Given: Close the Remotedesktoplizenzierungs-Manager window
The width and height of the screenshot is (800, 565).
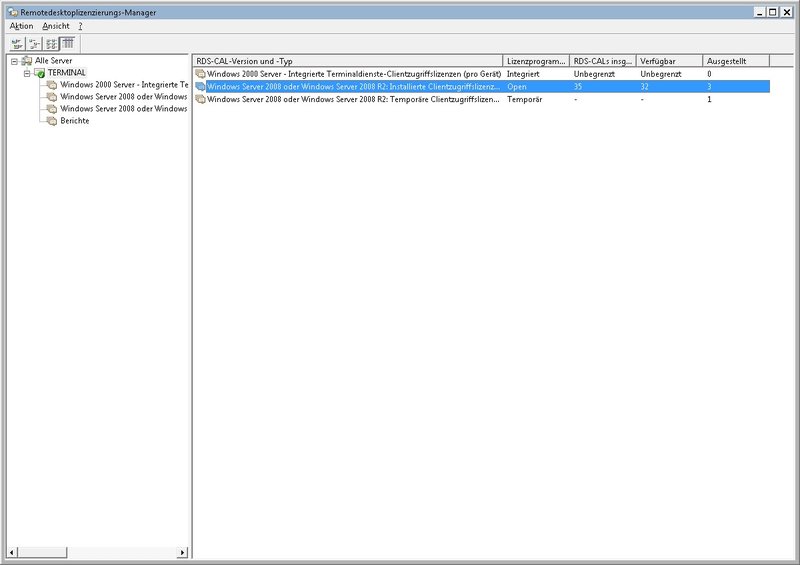Looking at the screenshot, I should 787,12.
